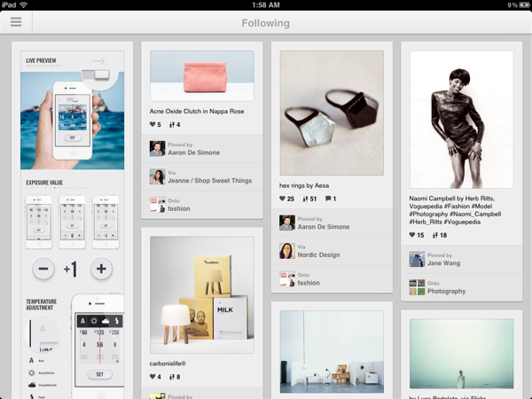Open the pink clutch pin image
Screen dimensions: 532x399
click(202, 75)
